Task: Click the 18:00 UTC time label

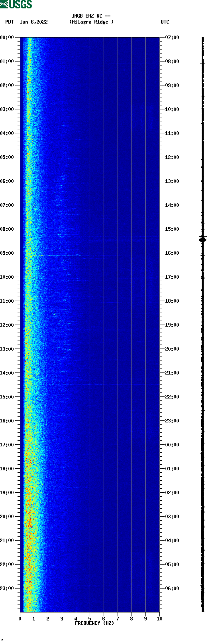Action: [172, 301]
